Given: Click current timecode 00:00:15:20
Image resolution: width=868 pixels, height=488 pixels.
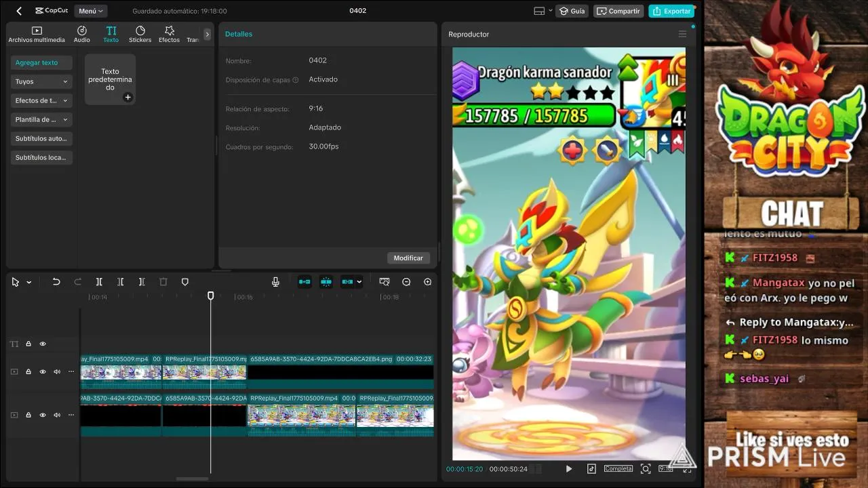Looking at the screenshot, I should 465,469.
